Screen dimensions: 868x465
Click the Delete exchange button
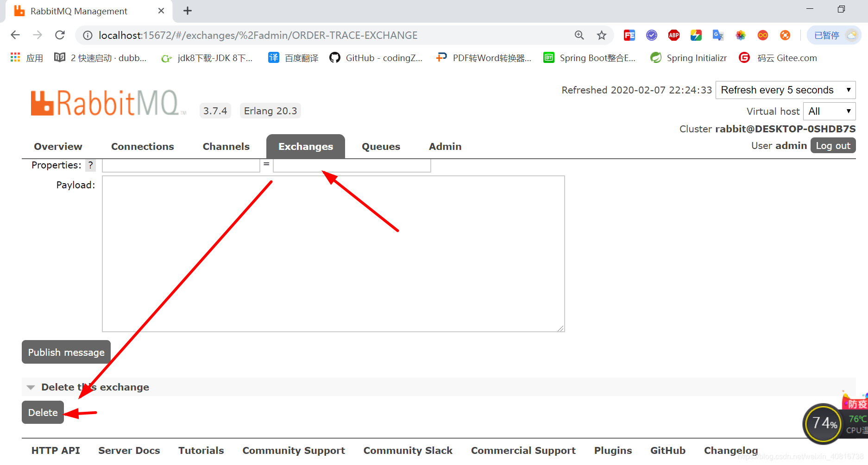43,412
